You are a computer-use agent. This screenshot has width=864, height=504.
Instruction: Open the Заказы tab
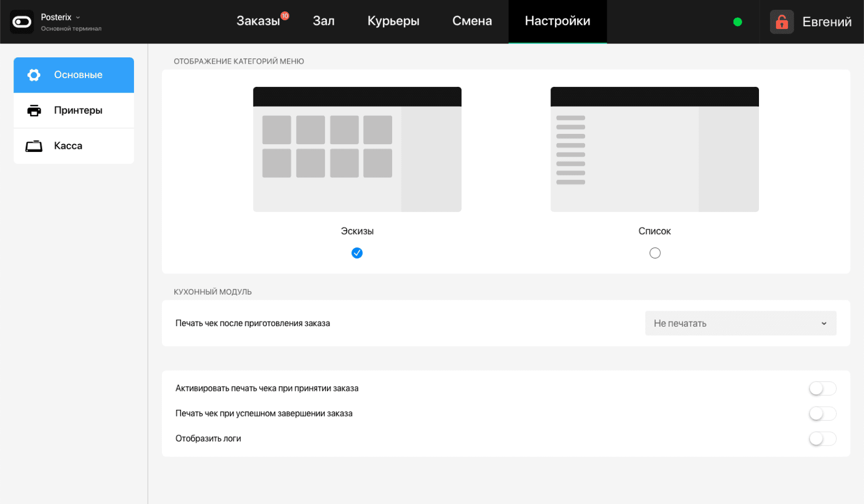(258, 21)
